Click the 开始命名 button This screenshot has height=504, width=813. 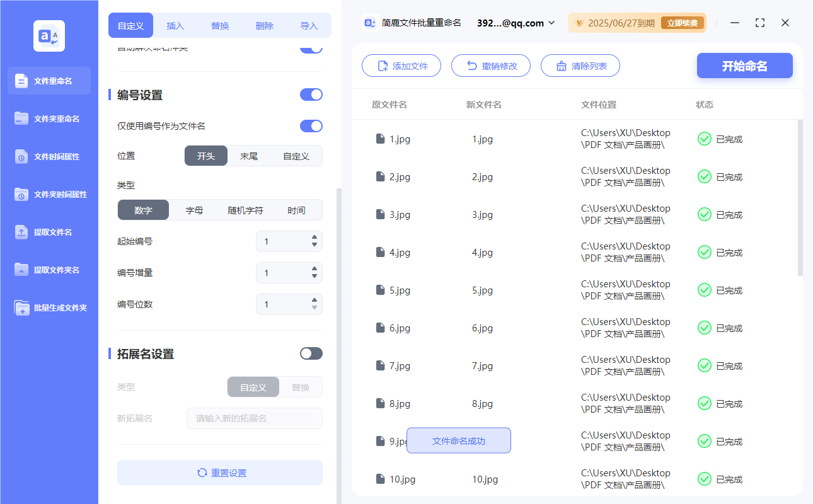744,66
